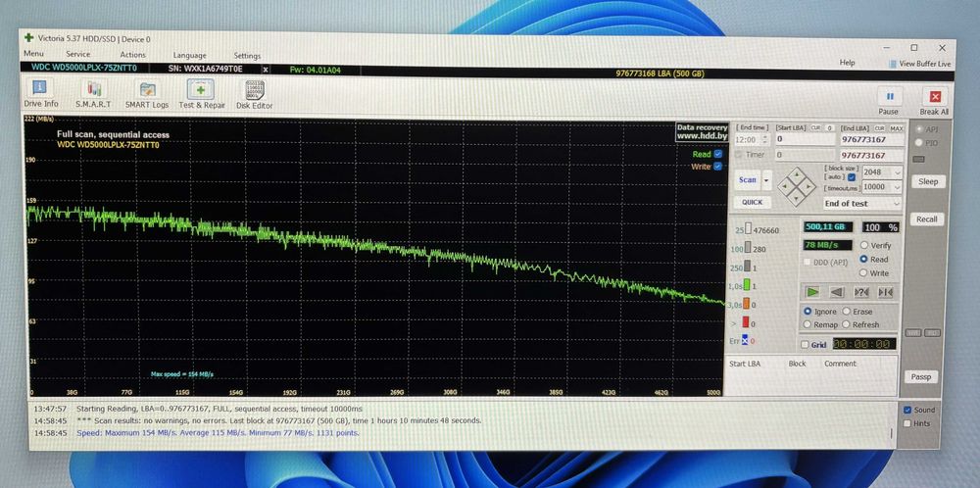
Task: Click the green 1,0s block color indicator
Action: [x=747, y=285]
